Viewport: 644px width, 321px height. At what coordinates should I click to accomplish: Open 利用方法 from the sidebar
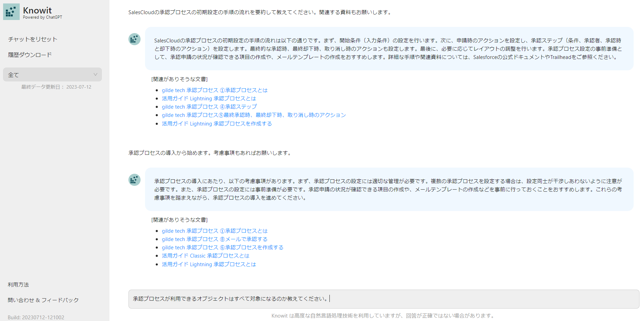(x=18, y=284)
